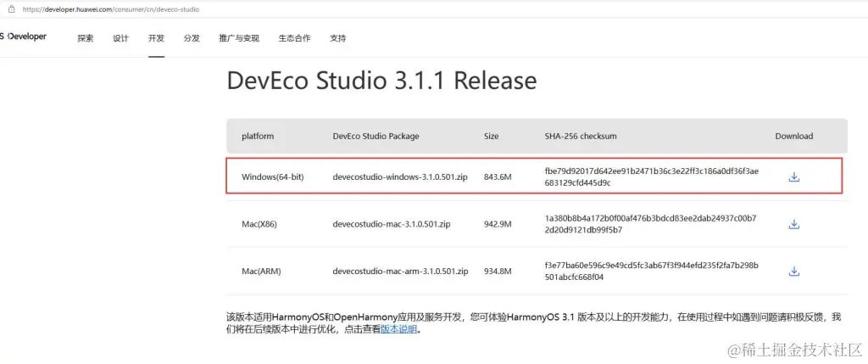Click the Mac(ARM) platform cell

[261, 272]
